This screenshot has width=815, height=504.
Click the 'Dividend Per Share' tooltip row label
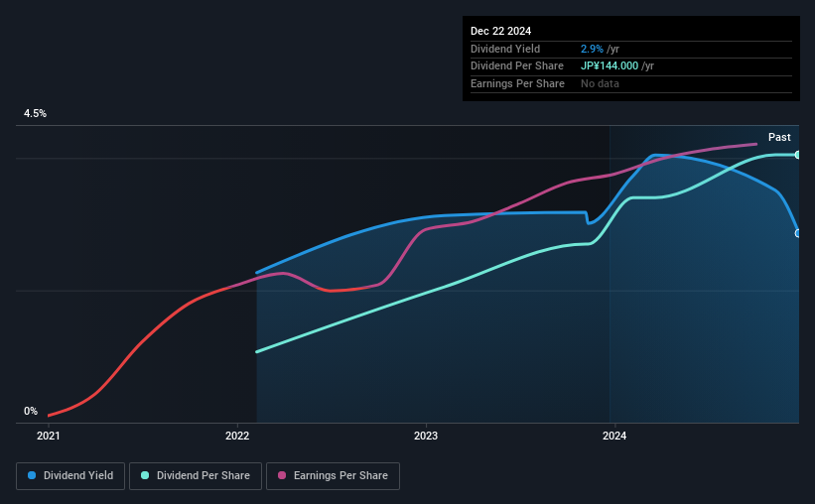click(x=516, y=66)
